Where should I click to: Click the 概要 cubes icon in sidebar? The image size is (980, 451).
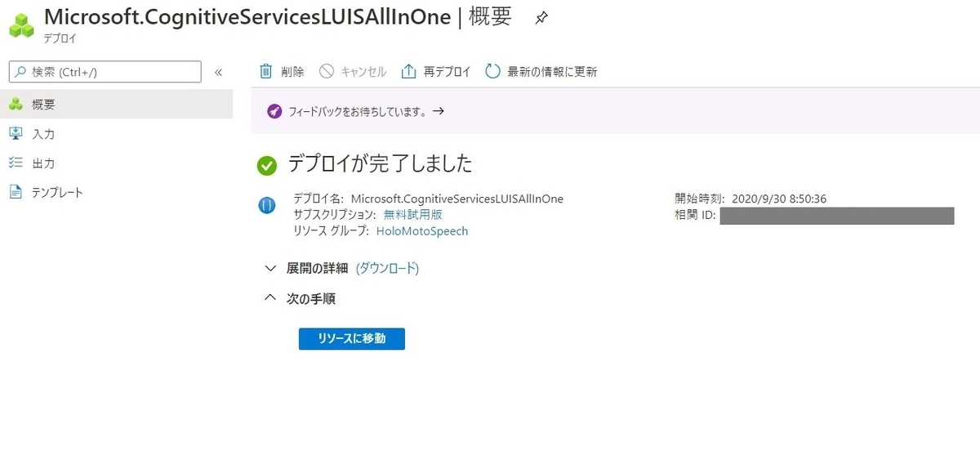coord(16,105)
